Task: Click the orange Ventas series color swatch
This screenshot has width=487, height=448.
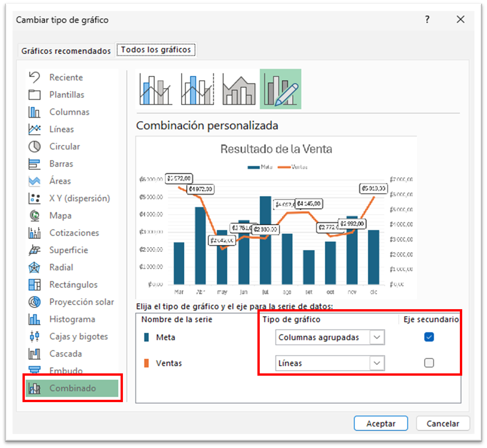Action: (146, 363)
